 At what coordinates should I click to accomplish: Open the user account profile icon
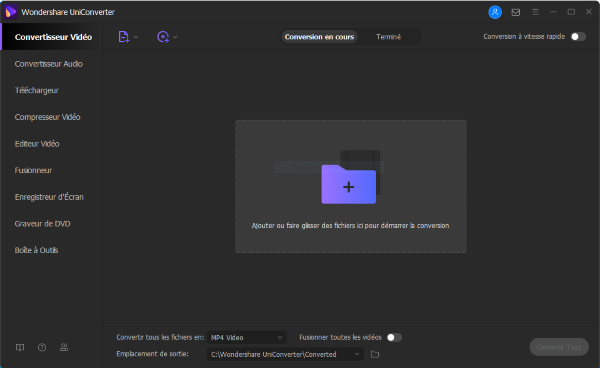495,12
